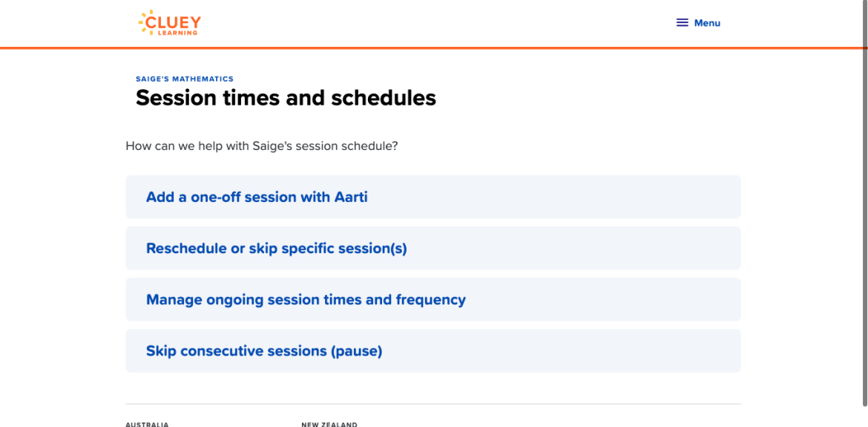Click the gray divider line above the footer
Viewport: 868px width, 427px height.
pos(433,404)
